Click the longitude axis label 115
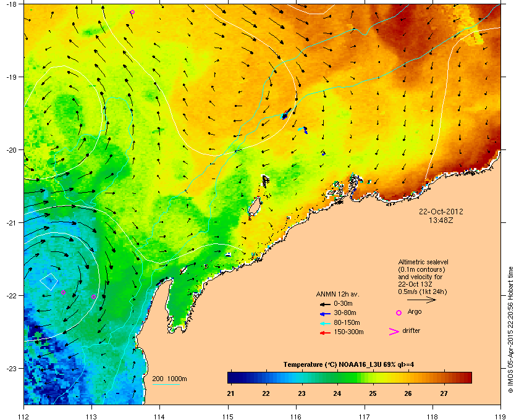Viewport: 519px width, 420px height. (x=228, y=416)
